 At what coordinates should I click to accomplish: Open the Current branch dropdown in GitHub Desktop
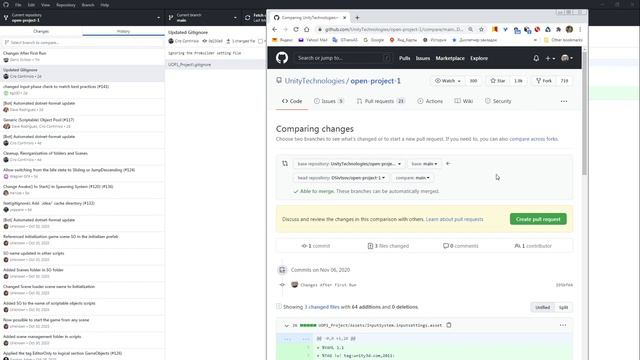point(203,18)
